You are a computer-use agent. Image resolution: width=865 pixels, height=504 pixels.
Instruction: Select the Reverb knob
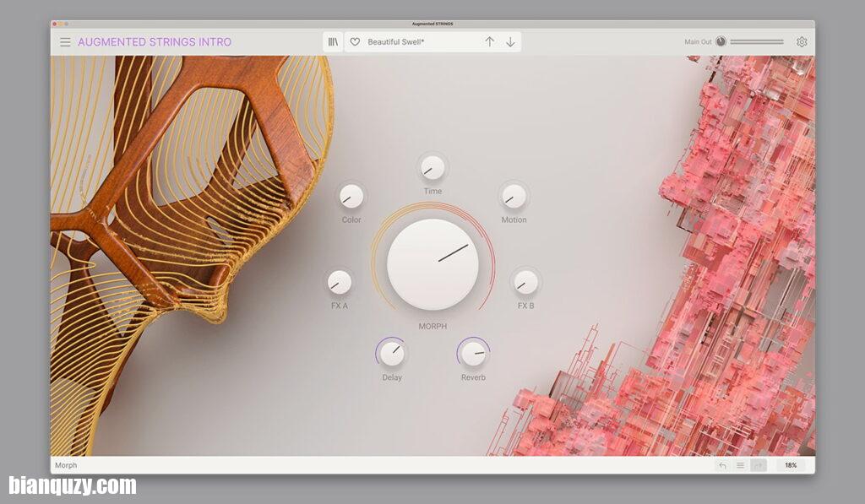473,354
